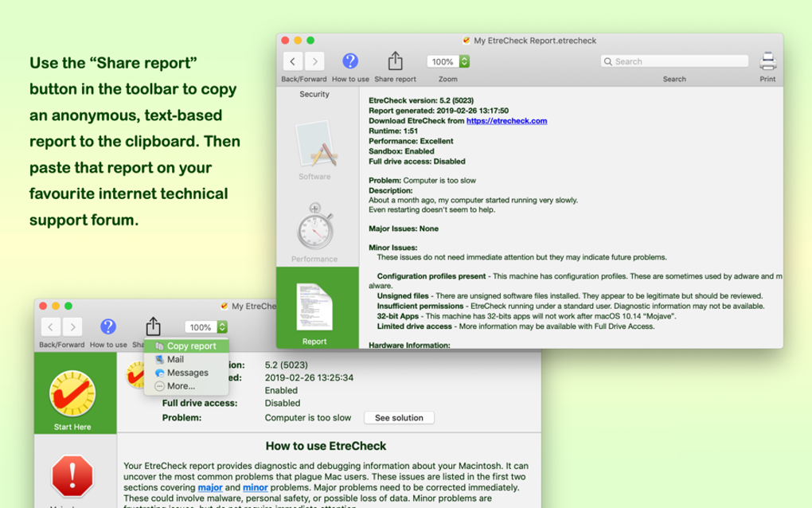Viewport: 812px width, 508px height.
Task: Click 'How to use EtreCheck' heading
Action: coord(326,446)
